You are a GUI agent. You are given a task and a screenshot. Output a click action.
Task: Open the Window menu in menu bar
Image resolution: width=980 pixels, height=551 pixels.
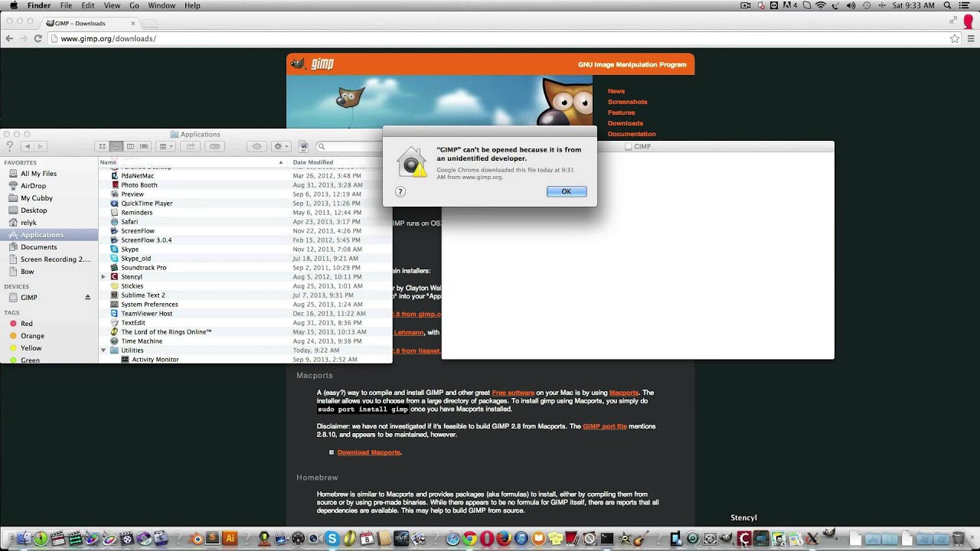(x=162, y=5)
